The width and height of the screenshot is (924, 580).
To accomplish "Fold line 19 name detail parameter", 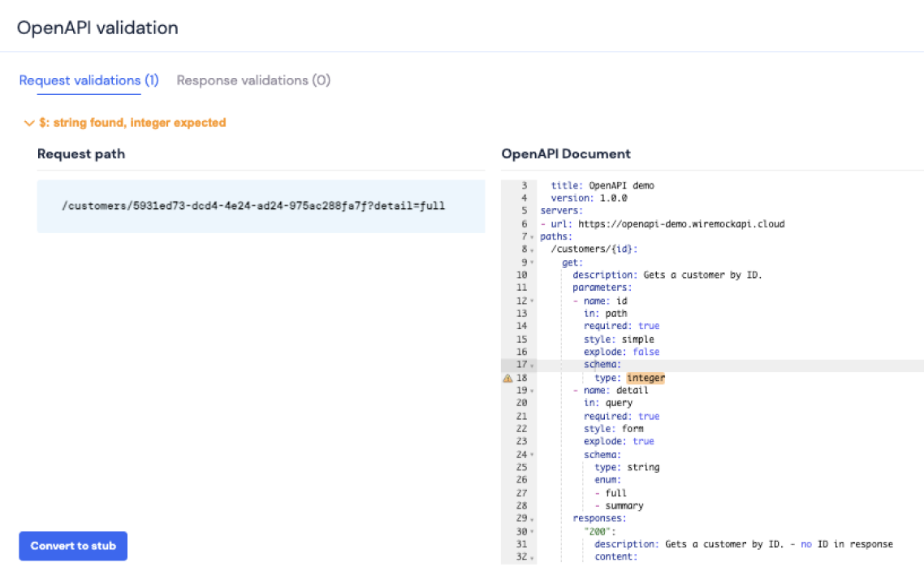I will coord(532,391).
